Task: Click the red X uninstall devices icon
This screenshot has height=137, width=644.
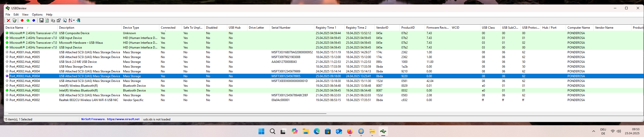Action: point(8,21)
